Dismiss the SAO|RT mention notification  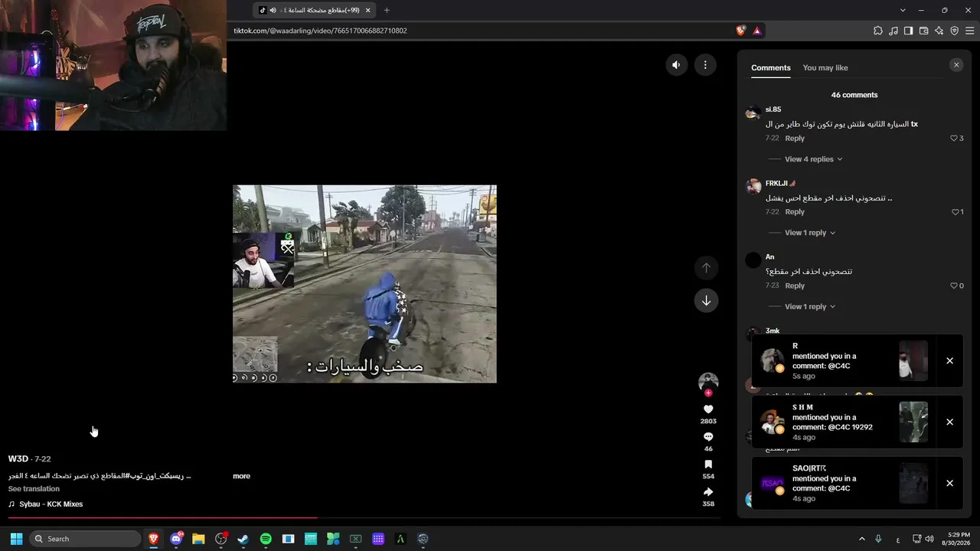tap(949, 484)
